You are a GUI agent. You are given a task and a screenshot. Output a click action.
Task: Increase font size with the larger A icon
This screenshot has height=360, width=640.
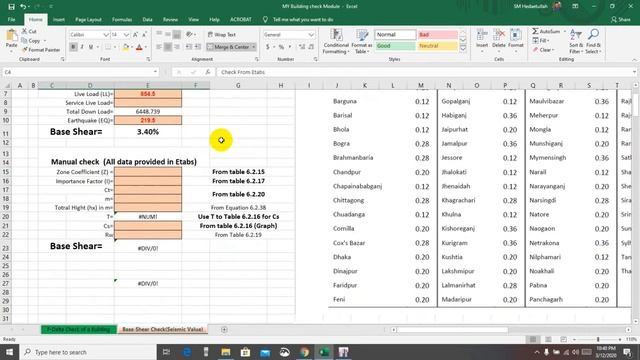pos(136,35)
